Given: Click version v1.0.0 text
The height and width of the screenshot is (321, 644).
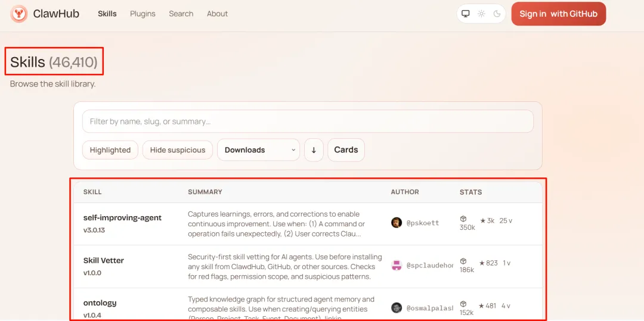Looking at the screenshot, I should 92,273.
